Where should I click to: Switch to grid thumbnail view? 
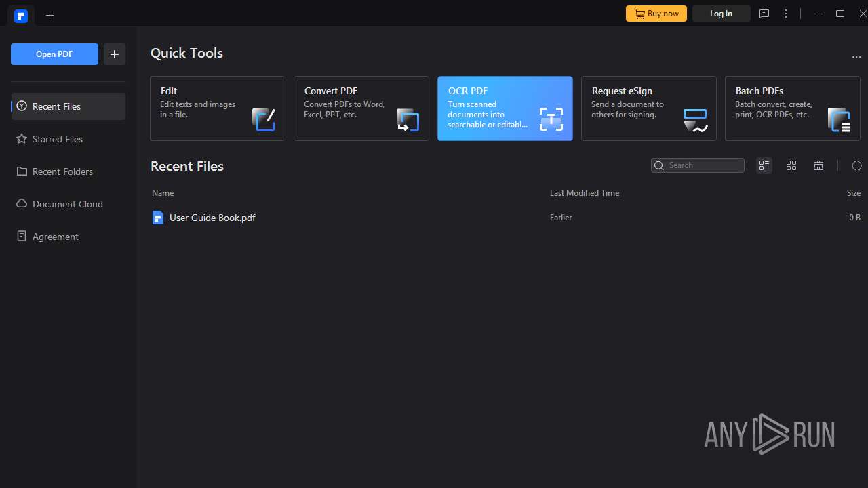point(791,165)
